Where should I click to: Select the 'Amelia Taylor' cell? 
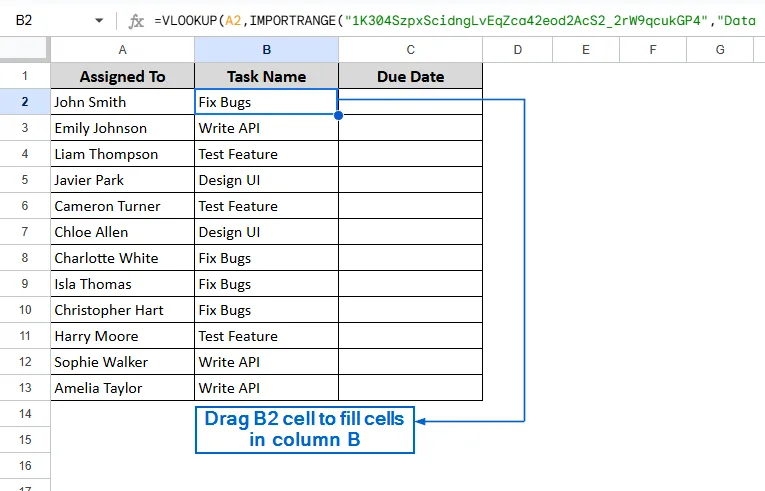coord(122,388)
